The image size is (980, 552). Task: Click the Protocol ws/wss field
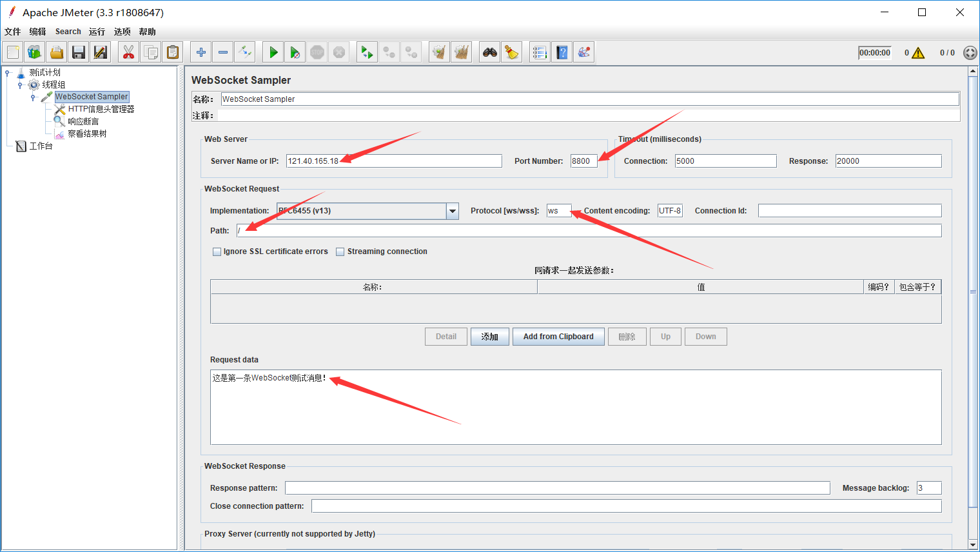pyautogui.click(x=559, y=211)
